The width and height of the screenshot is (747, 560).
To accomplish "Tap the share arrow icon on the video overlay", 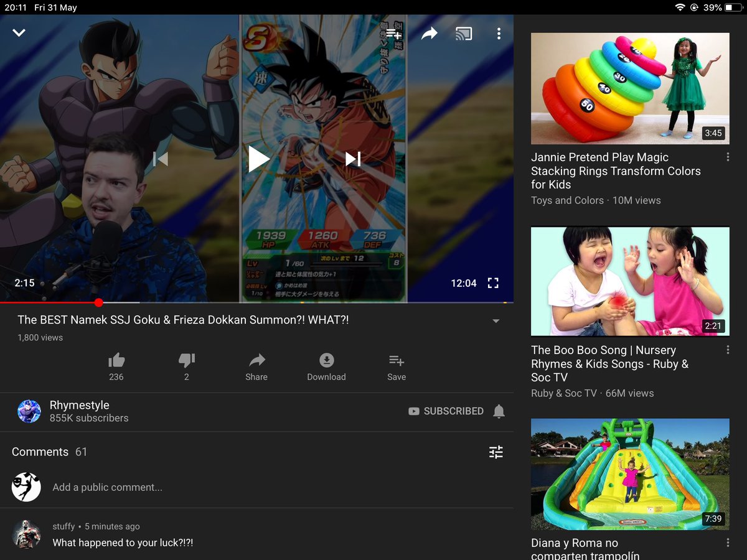I will pos(430,34).
